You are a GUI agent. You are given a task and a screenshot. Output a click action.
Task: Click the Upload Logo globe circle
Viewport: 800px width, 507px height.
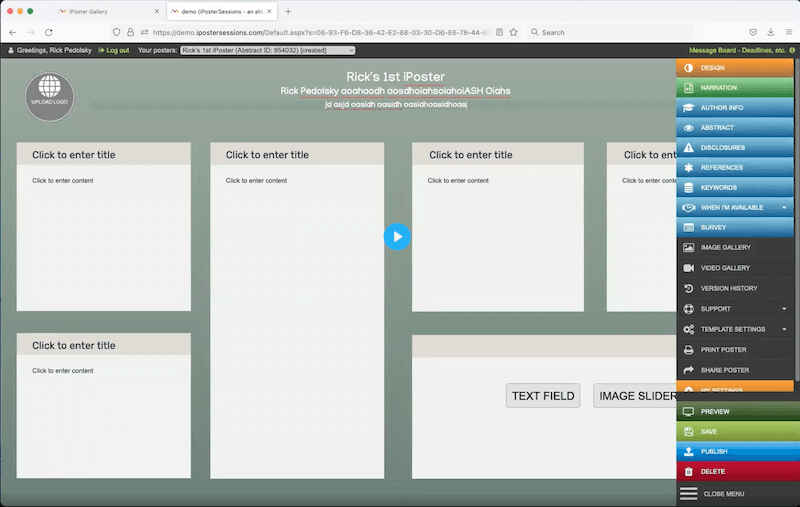pyautogui.click(x=50, y=97)
